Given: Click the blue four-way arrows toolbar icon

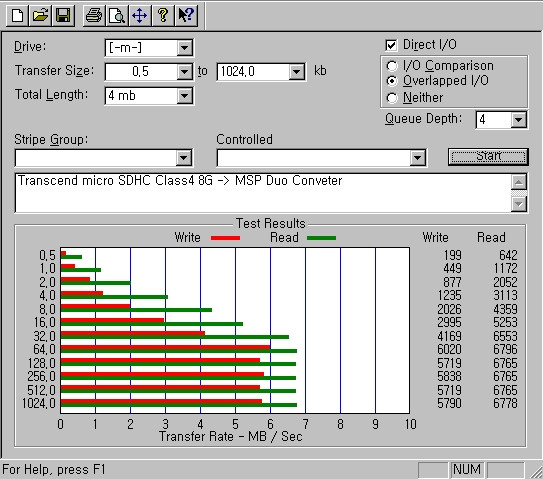Looking at the screenshot, I should coord(140,16).
